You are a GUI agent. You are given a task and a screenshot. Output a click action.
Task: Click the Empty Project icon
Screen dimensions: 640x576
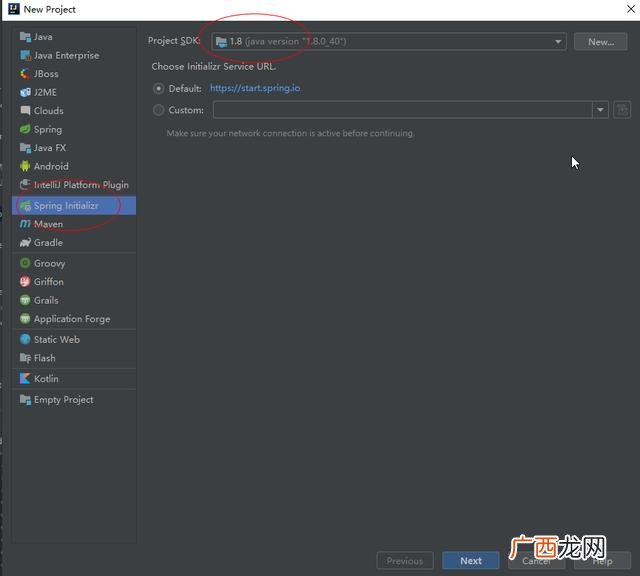tap(25, 400)
